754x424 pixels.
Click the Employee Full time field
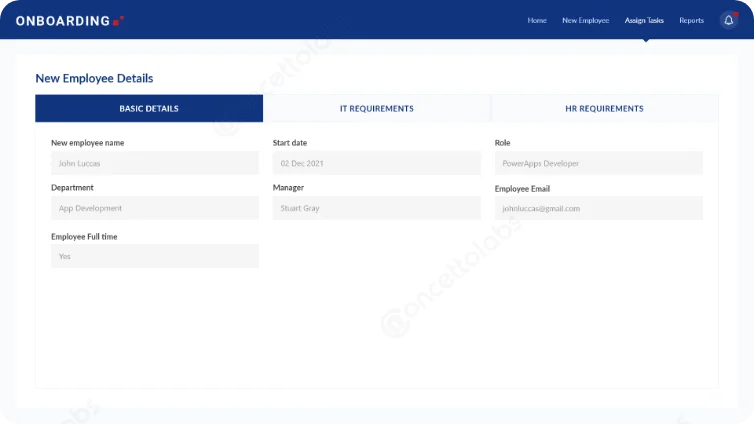click(x=155, y=256)
